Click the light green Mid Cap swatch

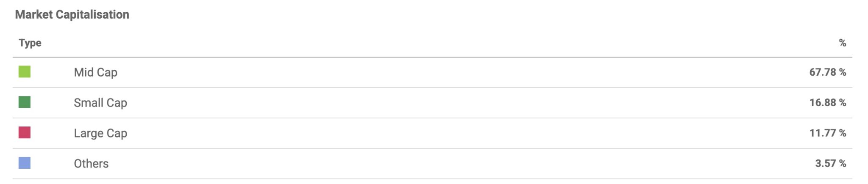pyautogui.click(x=25, y=72)
